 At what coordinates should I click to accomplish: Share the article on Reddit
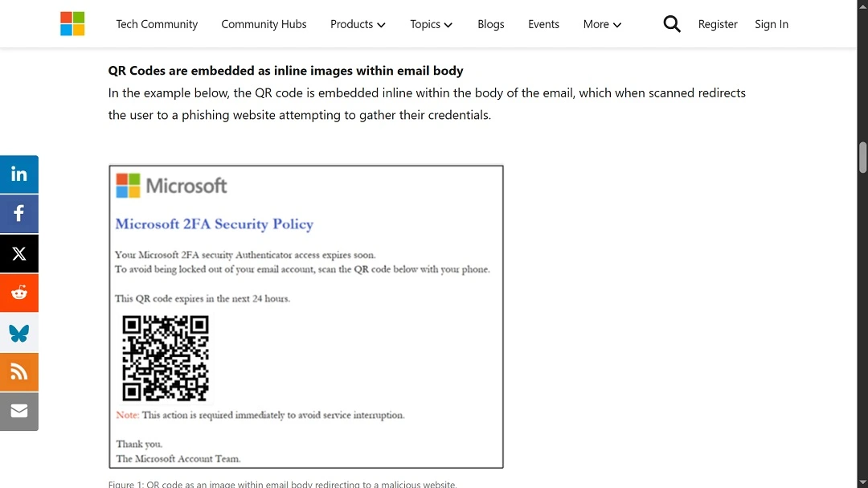pyautogui.click(x=18, y=293)
